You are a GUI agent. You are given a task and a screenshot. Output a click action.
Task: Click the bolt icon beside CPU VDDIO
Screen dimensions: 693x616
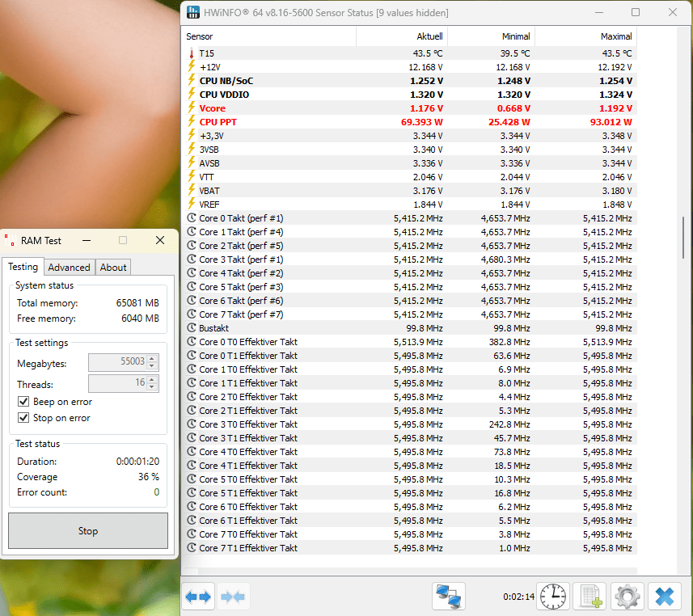(192, 94)
